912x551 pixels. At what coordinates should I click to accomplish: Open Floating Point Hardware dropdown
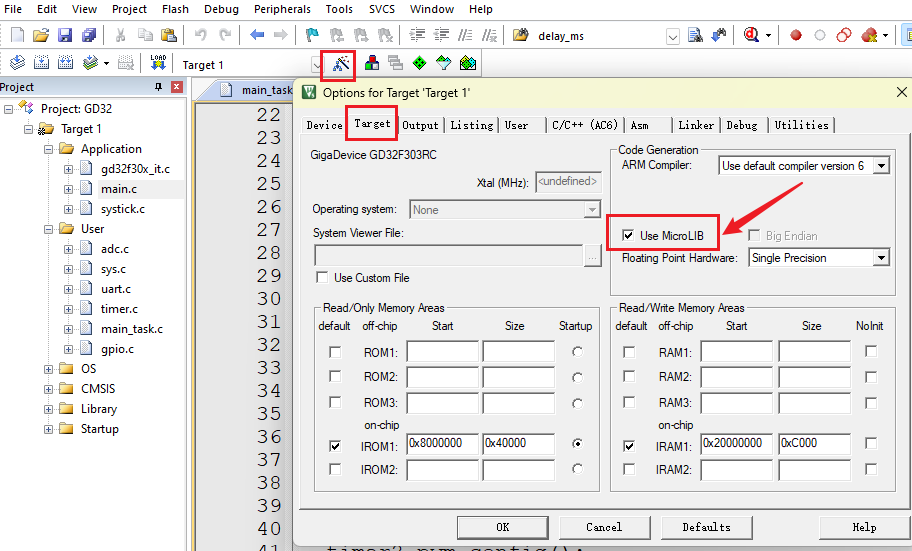pos(882,257)
